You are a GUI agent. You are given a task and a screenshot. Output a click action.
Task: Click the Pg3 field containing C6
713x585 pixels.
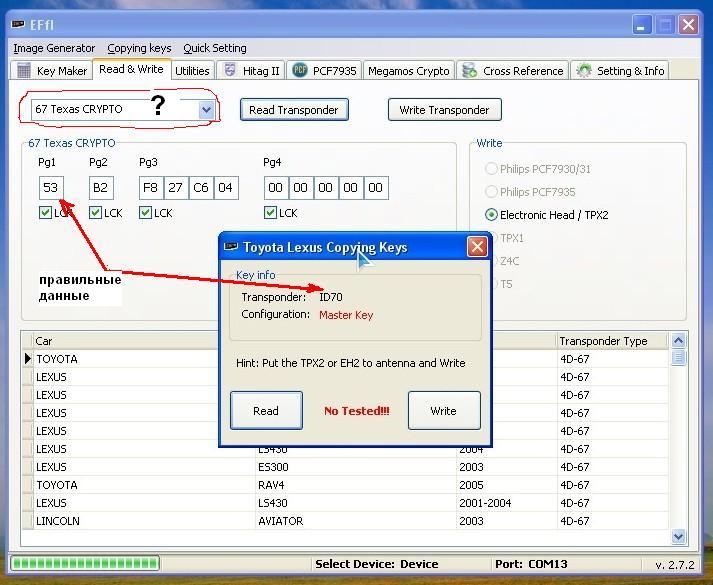(x=201, y=188)
